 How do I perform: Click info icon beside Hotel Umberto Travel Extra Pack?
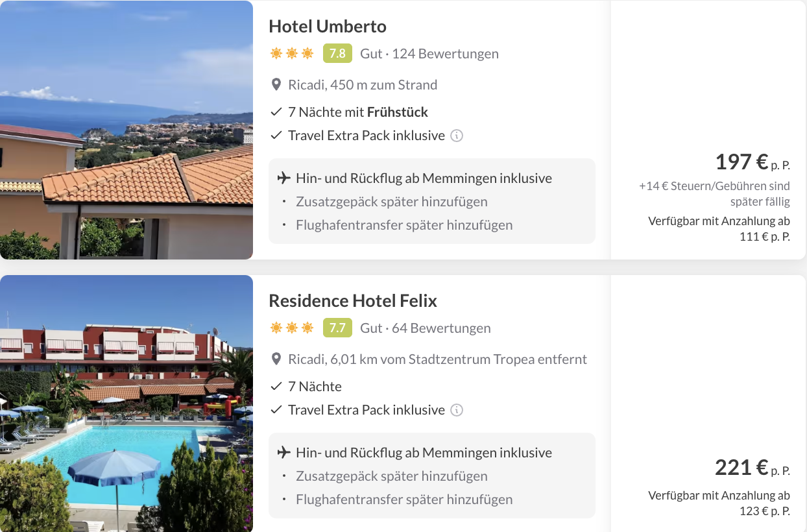(457, 136)
